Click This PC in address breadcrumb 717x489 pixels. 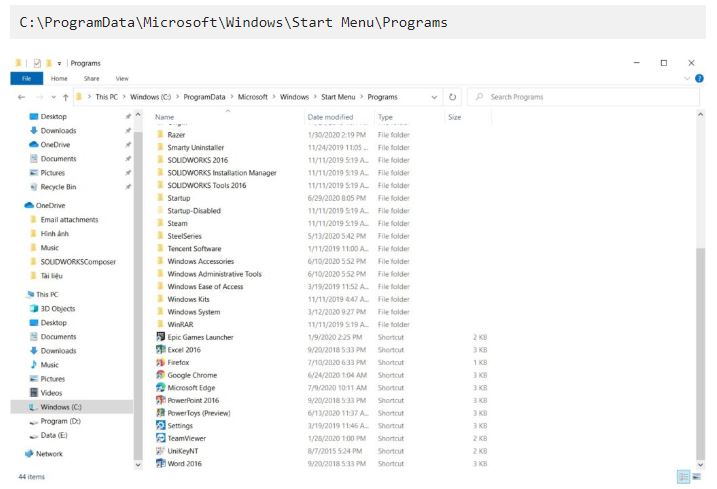pyautogui.click(x=107, y=97)
